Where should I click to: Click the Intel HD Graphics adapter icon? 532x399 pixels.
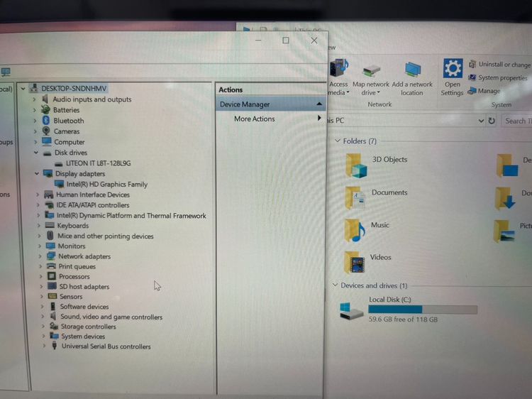pyautogui.click(x=60, y=184)
